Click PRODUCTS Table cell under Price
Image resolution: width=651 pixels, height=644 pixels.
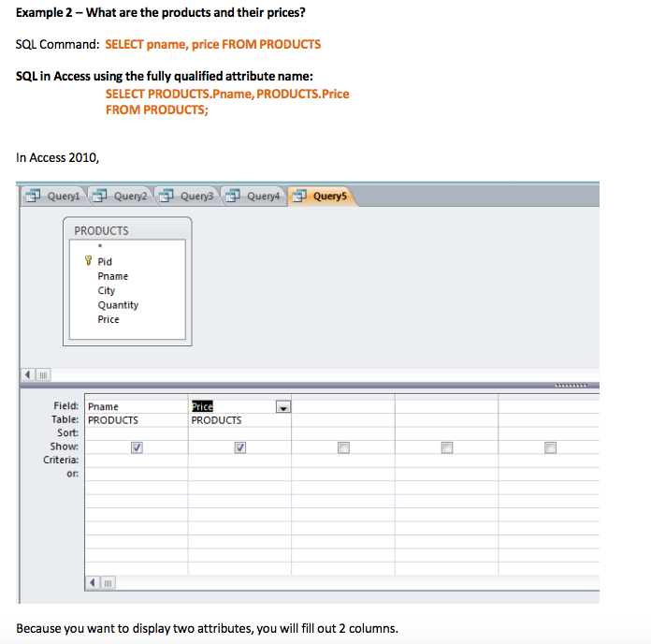[240, 420]
